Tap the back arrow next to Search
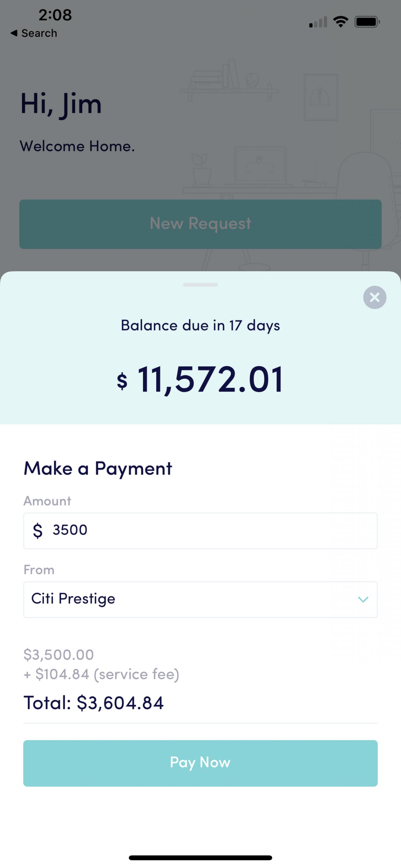The height and width of the screenshot is (868, 401). pos(14,33)
